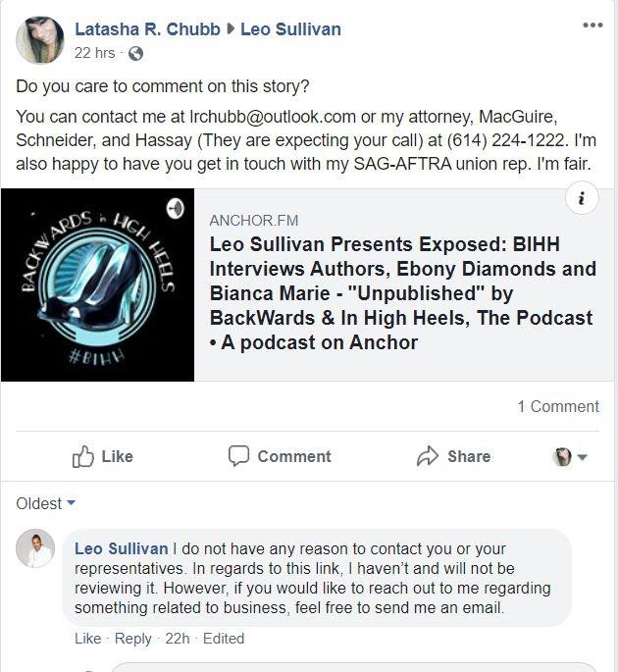Expand the Oldest comment sort dropdown

click(x=45, y=503)
